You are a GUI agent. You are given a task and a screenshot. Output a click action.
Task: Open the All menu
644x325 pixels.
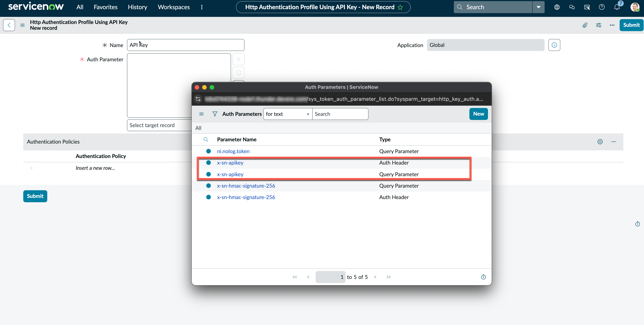point(80,7)
